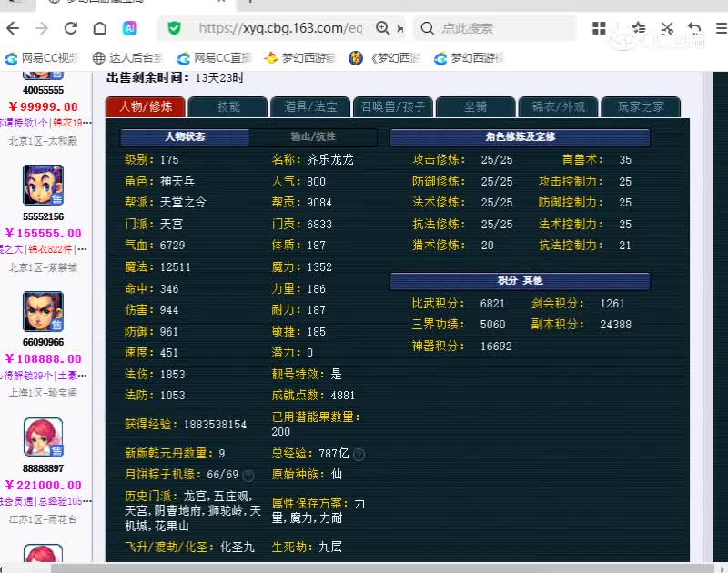Viewport: 728px width, 573px height.
Task: Open the 达人后台 bookmark
Action: pyautogui.click(x=127, y=58)
